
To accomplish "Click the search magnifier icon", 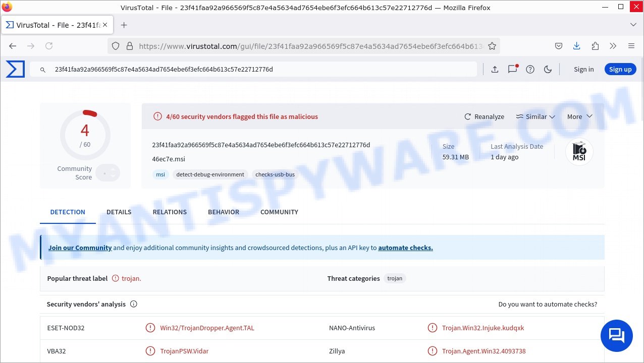I will [x=43, y=70].
